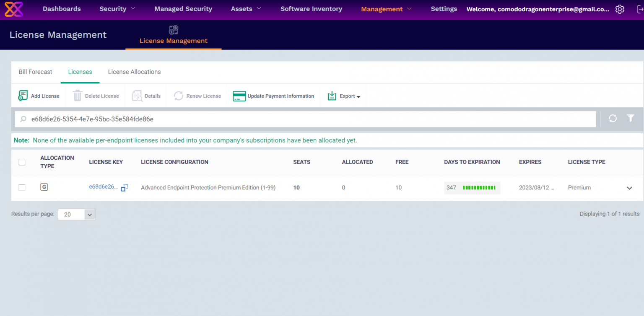
Task: Click the logout icon at top right
Action: (639, 9)
